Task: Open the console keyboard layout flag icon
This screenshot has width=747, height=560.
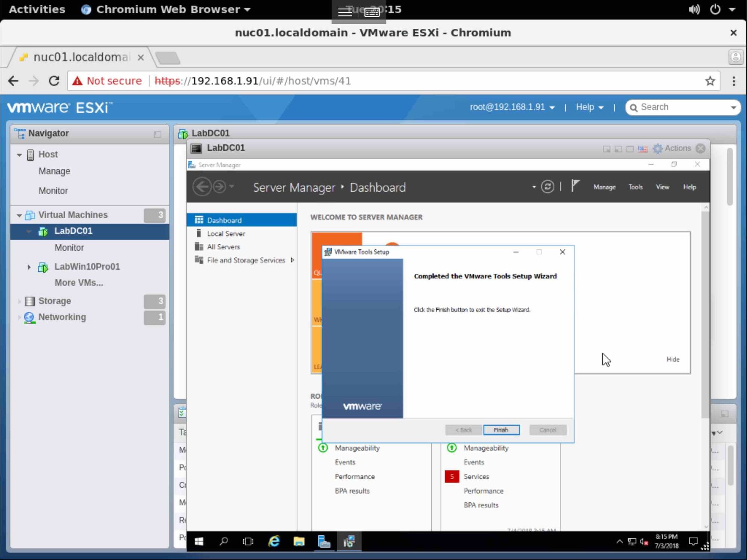Action: click(642, 149)
